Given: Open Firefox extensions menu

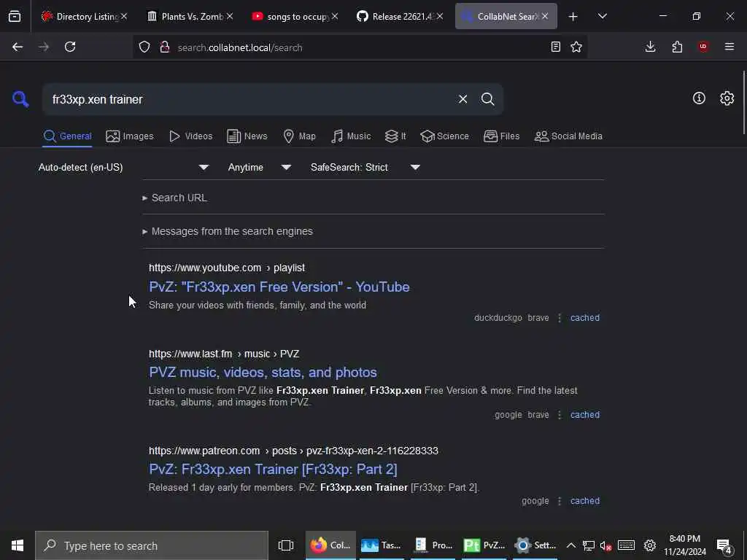Looking at the screenshot, I should coord(677,47).
